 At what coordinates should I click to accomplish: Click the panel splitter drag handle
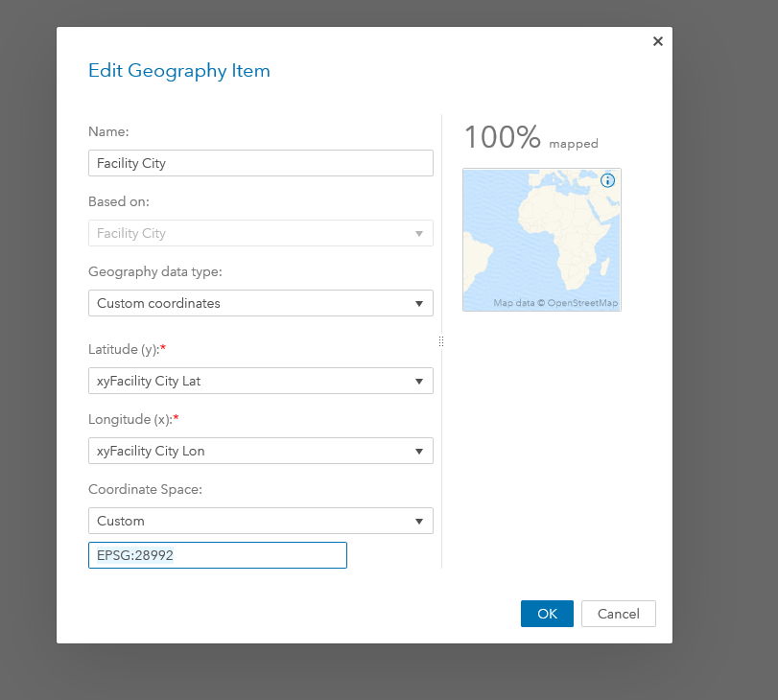[440, 341]
